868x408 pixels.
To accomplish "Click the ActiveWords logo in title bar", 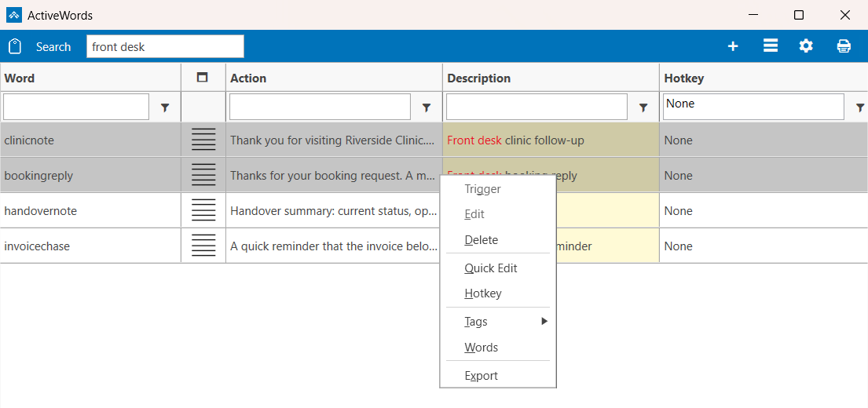I will [x=14, y=15].
